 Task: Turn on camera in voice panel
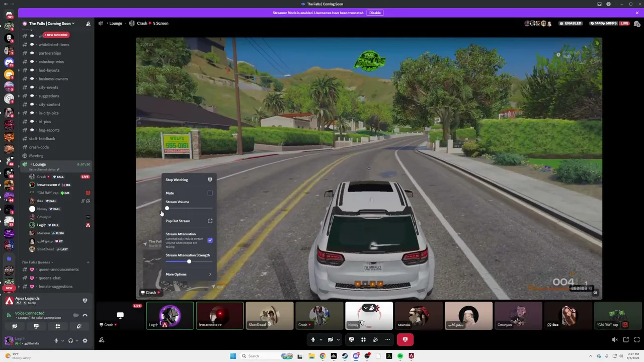point(15,326)
